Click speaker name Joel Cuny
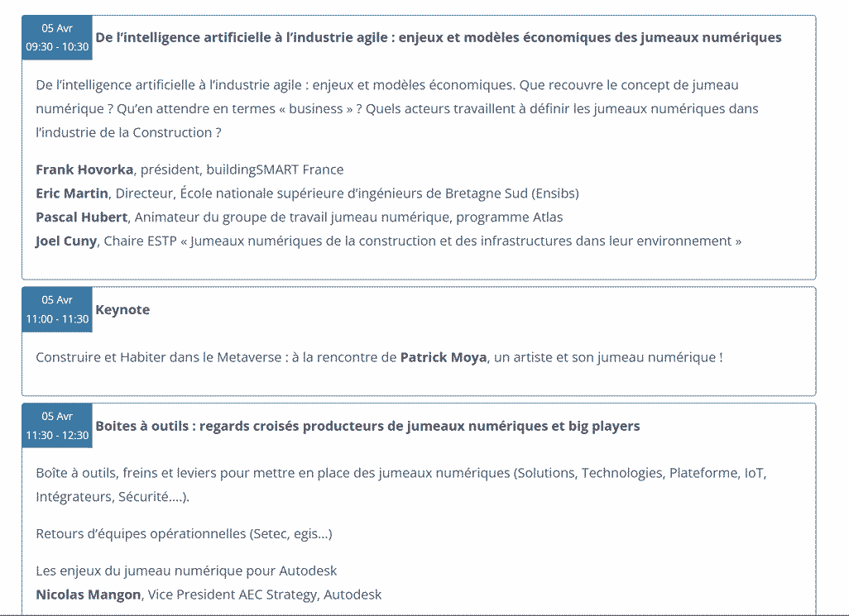Viewport: 849px width, 616px height. [x=66, y=241]
